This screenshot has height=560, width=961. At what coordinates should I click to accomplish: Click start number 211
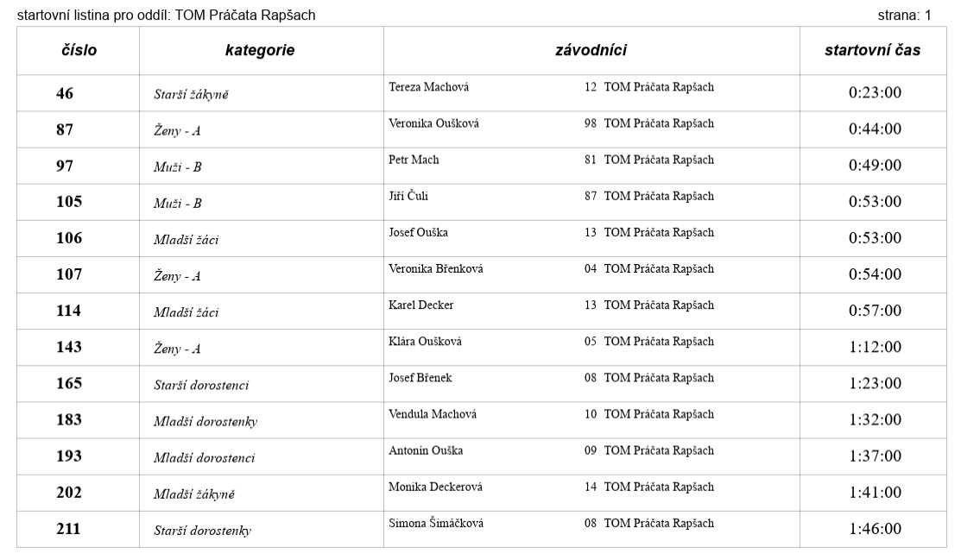point(69,528)
